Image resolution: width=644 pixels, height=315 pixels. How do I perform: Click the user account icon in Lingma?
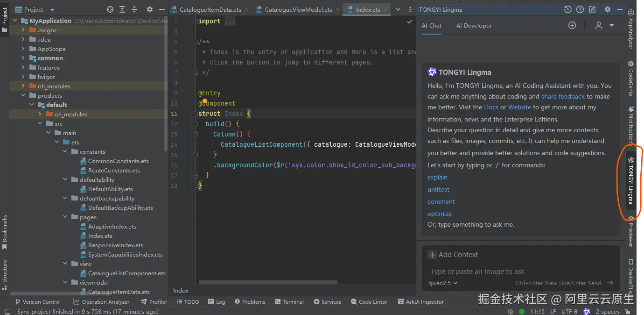click(599, 26)
